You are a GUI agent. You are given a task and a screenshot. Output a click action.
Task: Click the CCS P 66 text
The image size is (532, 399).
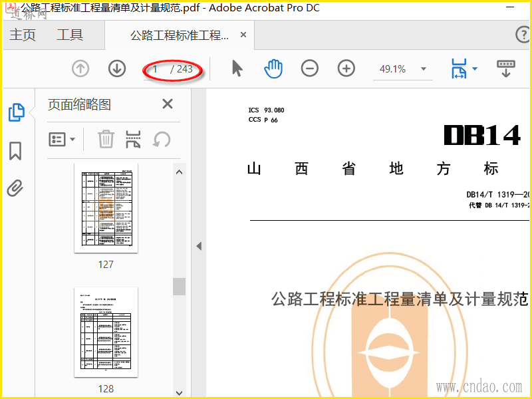(263, 120)
